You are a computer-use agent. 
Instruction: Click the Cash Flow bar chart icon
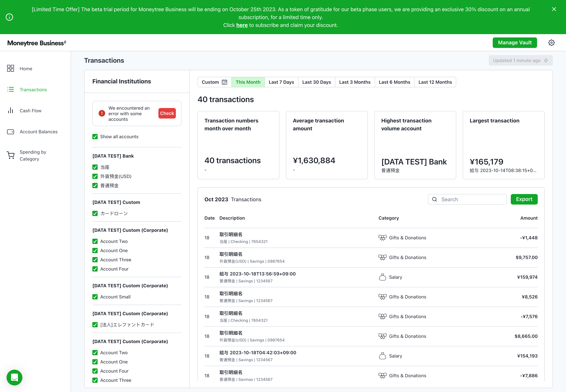click(x=11, y=110)
